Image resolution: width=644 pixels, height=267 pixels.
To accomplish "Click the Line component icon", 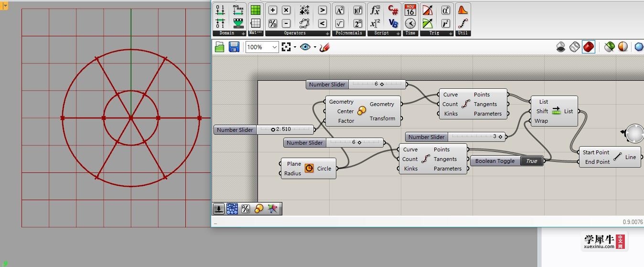I will [618, 157].
